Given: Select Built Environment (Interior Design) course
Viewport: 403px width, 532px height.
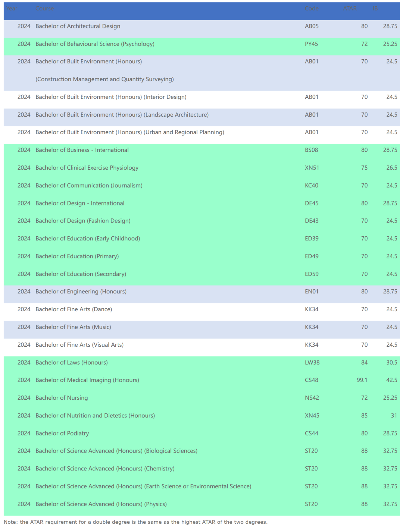Looking at the screenshot, I should (111, 97).
